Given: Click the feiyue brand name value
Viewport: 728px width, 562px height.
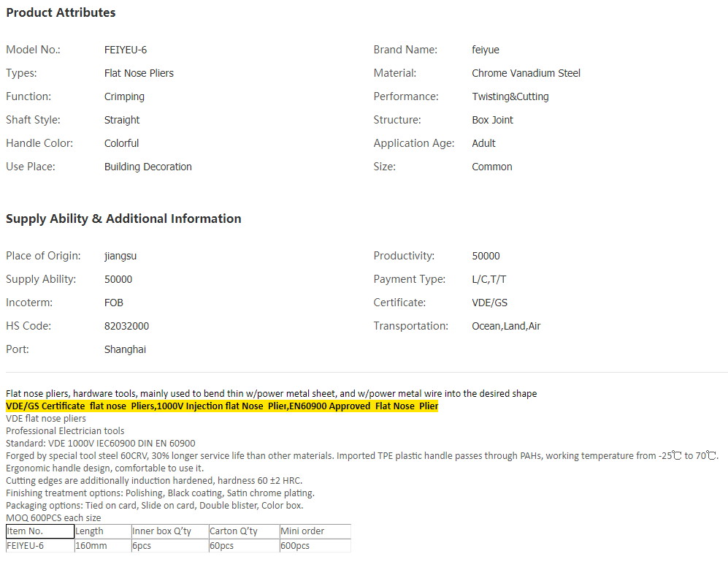Looking at the screenshot, I should 486,50.
